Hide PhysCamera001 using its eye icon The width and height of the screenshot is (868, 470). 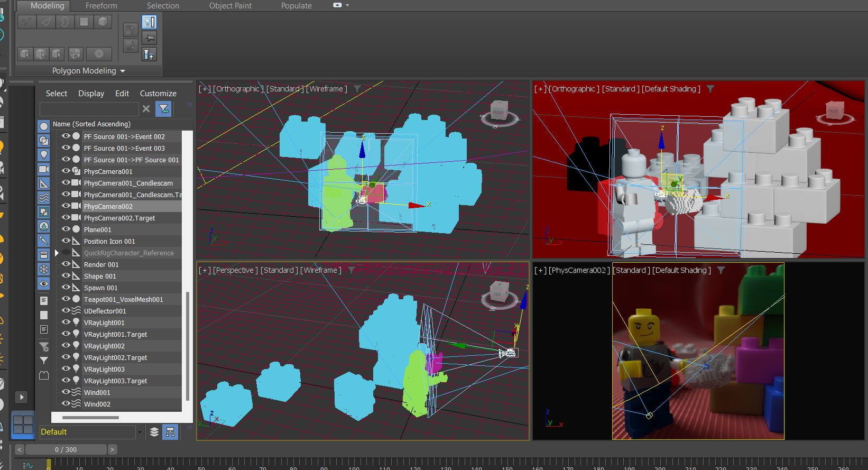pos(66,171)
